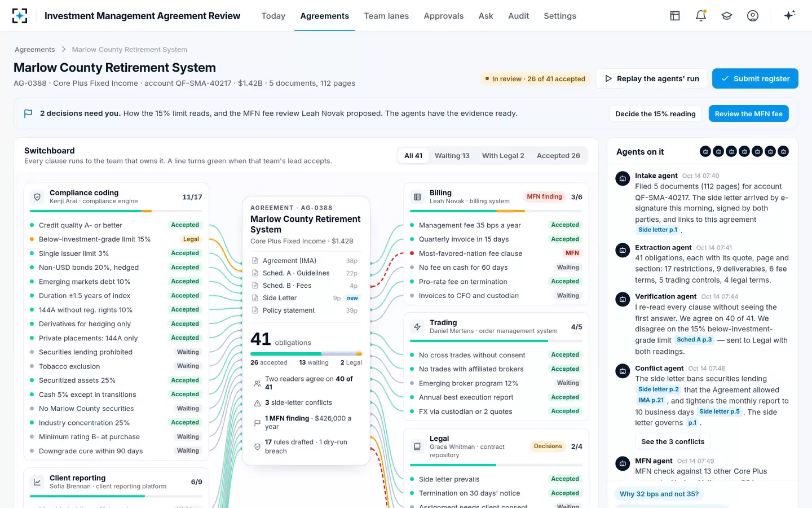This screenshot has height=508, width=812.
Task: Open the Audit tab
Action: coord(518,16)
